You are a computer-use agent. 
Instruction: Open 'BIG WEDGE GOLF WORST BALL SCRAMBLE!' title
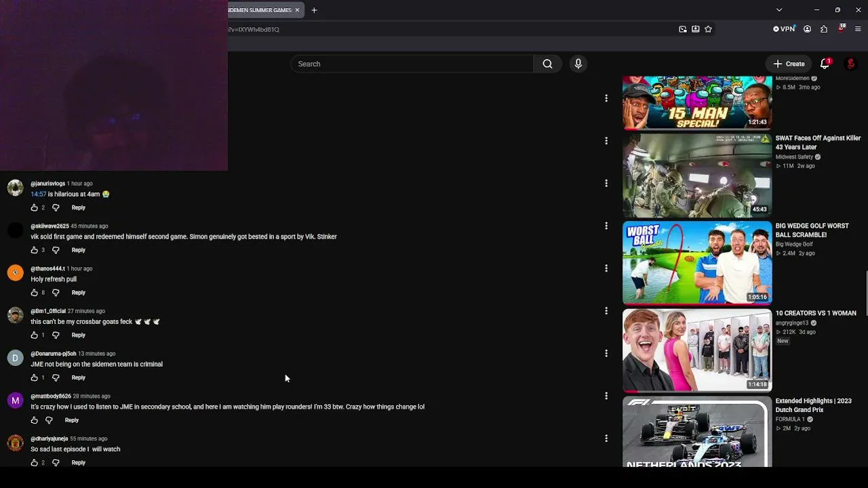(812, 230)
